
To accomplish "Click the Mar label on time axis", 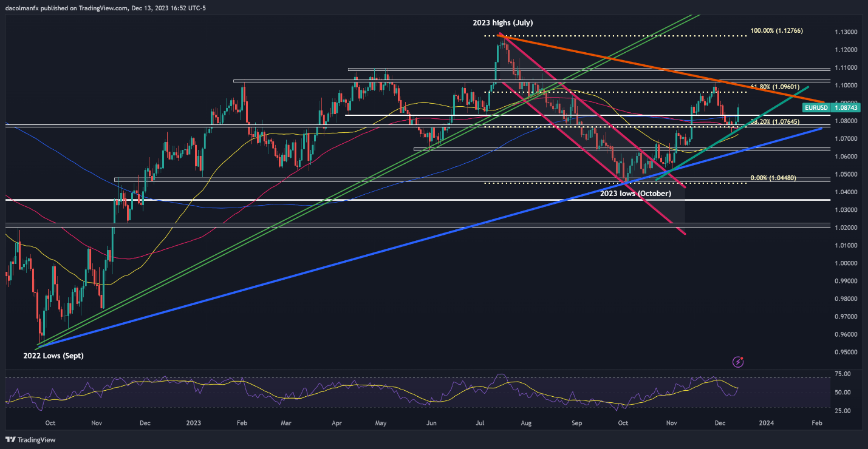I will click(x=285, y=423).
